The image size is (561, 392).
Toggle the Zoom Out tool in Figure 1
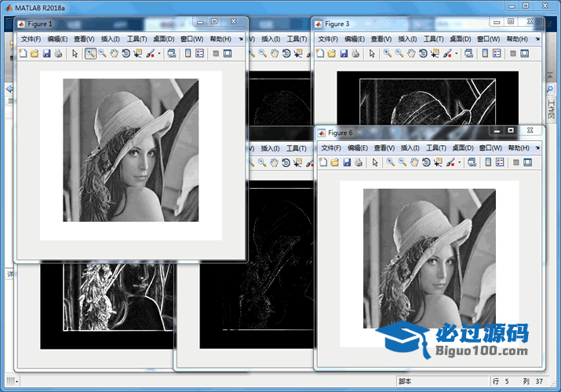click(x=102, y=53)
